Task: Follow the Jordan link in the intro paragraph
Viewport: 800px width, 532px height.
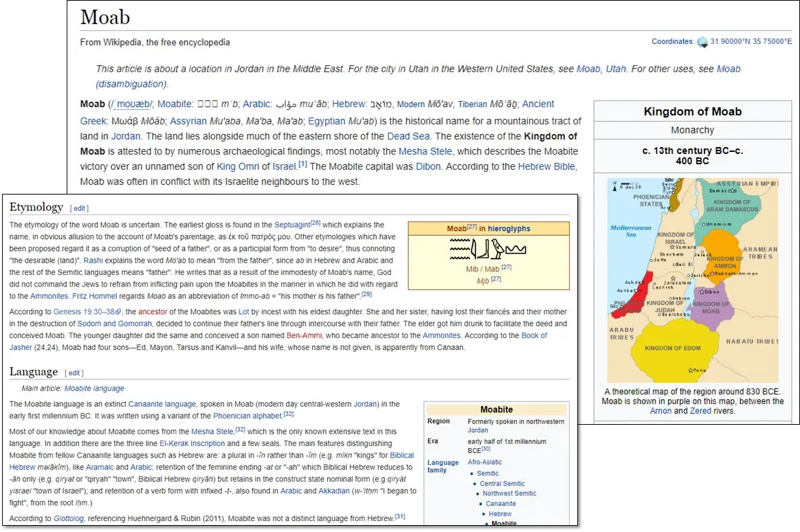Action: 126,136
